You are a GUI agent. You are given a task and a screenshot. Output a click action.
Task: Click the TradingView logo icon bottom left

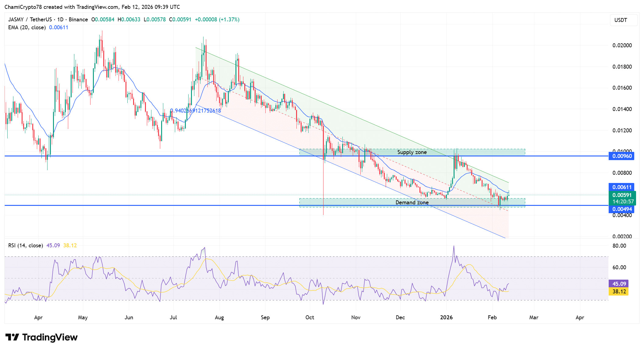[12, 337]
